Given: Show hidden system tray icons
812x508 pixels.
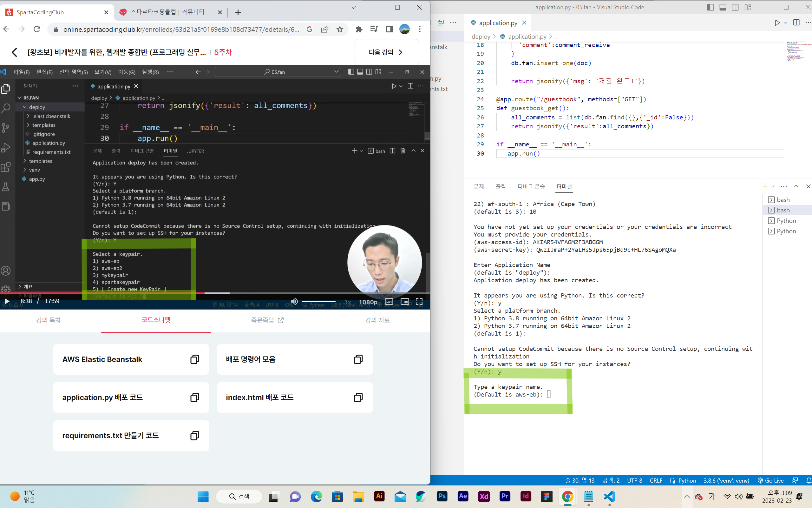Looking at the screenshot, I should tap(687, 496).
